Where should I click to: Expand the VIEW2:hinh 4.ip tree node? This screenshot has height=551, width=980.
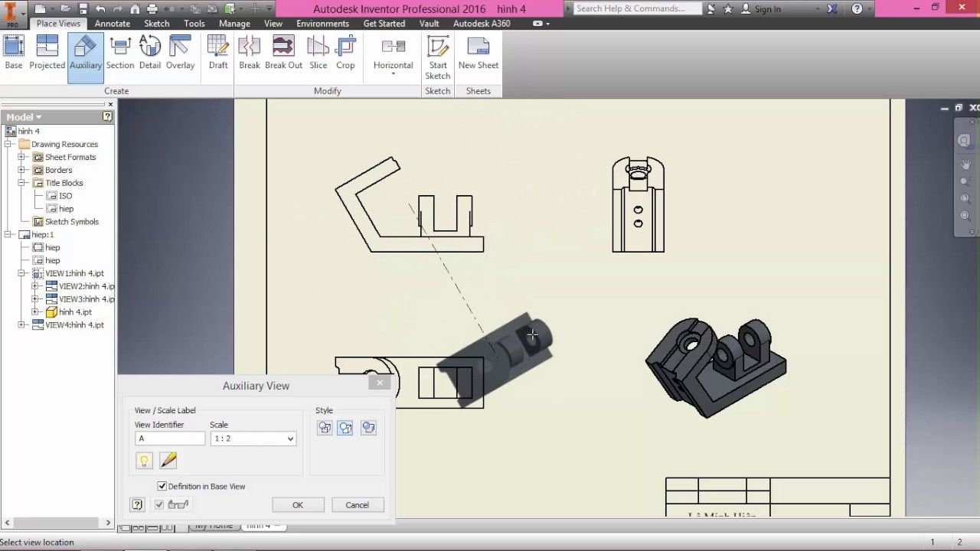click(x=34, y=286)
